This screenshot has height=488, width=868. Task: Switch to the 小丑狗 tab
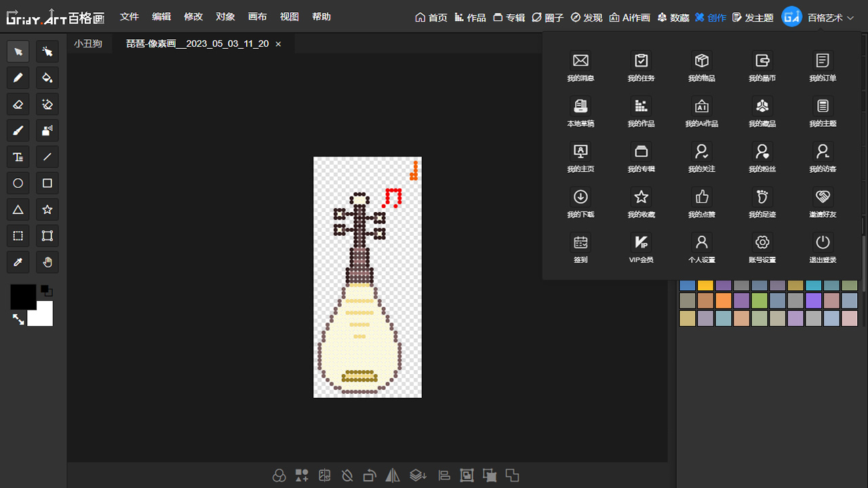(x=88, y=43)
